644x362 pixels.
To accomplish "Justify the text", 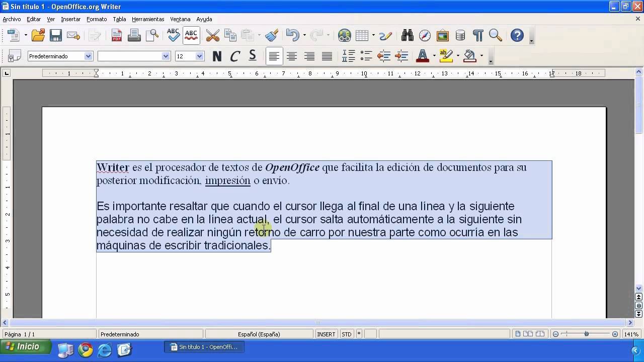I will click(327, 56).
